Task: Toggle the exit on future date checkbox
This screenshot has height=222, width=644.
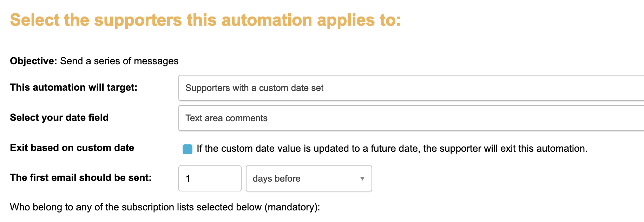Action: pos(188,149)
